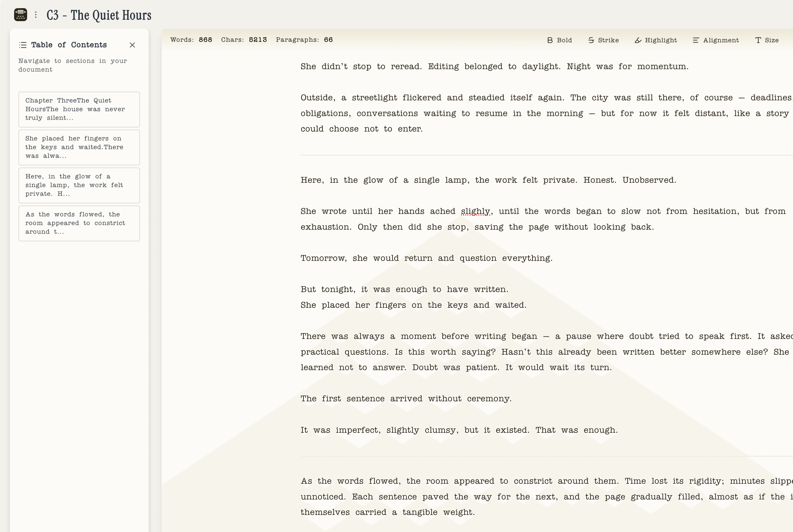Click the document title 'C3 - The Quiet Hours'
Image resolution: width=793 pixels, height=532 pixels.
[99, 15]
